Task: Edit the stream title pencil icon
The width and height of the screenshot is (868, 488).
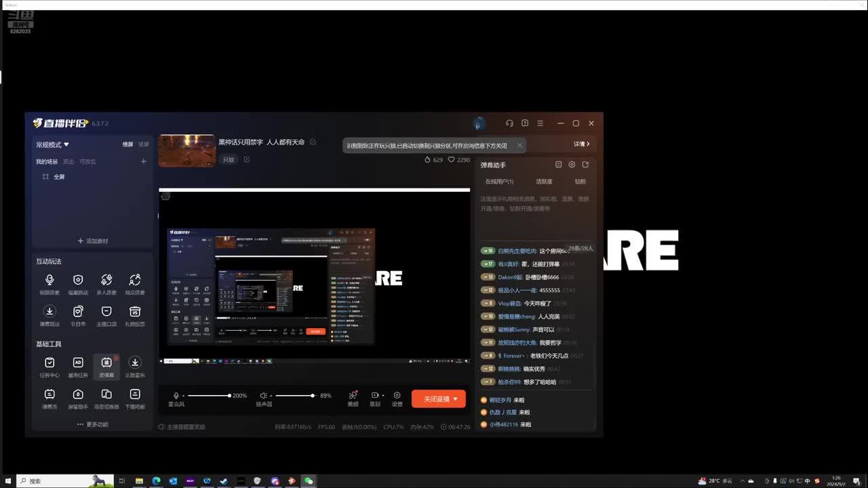Action: pyautogui.click(x=313, y=142)
